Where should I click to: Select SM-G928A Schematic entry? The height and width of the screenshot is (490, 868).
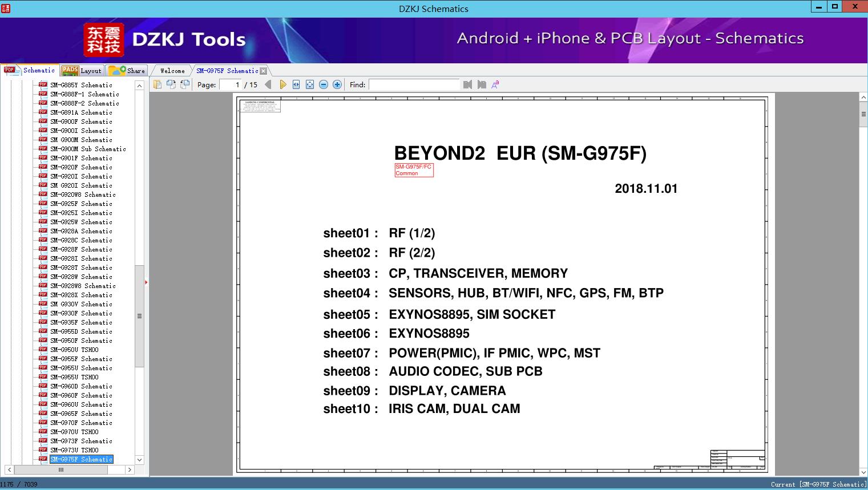click(x=81, y=231)
